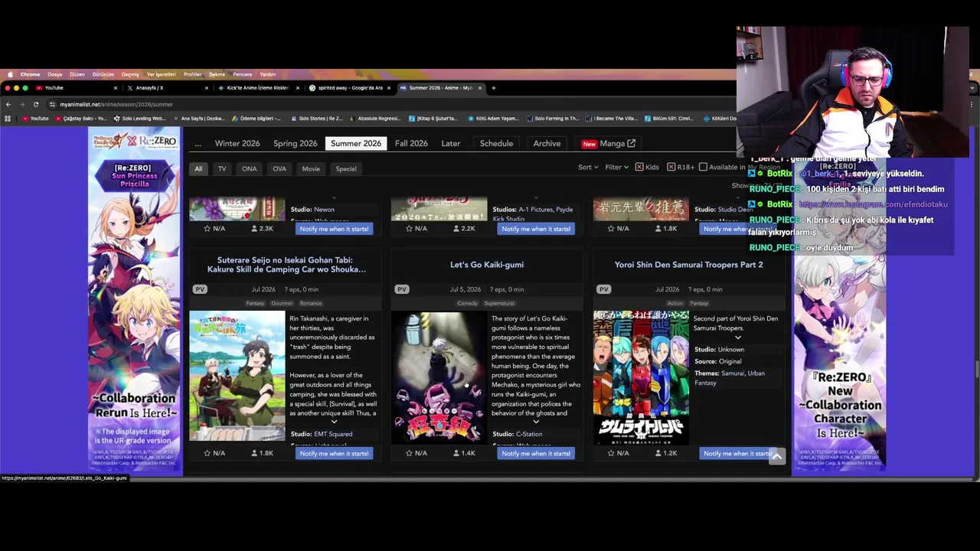Open the Filter dropdown
Viewport: 980px width, 551px height.
point(616,167)
